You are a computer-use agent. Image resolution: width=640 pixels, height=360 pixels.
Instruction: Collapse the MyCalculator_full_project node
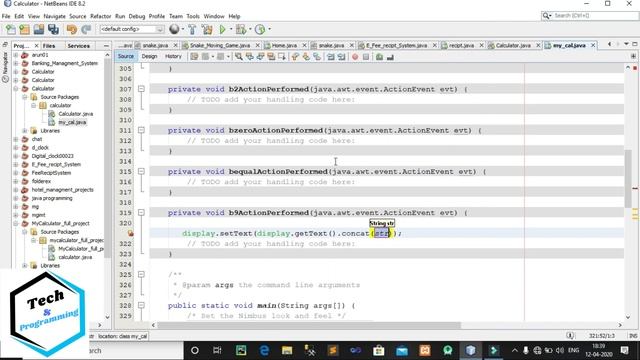tap(16, 223)
